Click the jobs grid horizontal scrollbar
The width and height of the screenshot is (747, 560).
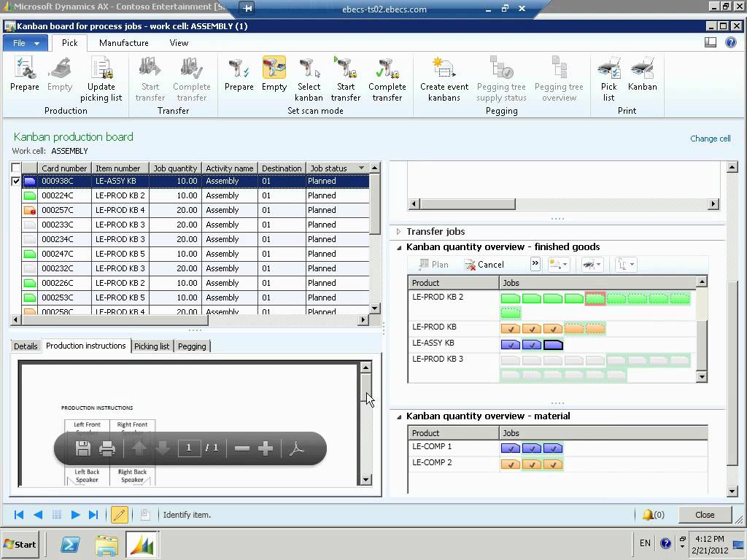pyautogui.click(x=189, y=319)
